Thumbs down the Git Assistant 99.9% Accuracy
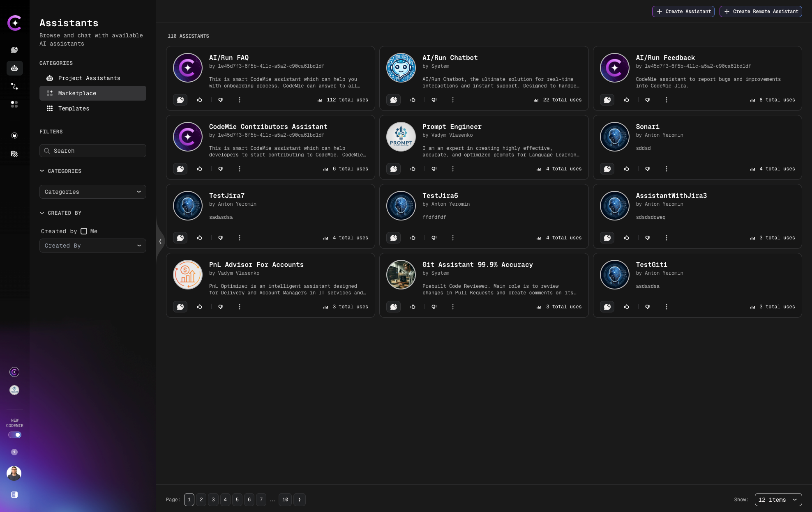 [x=434, y=307]
